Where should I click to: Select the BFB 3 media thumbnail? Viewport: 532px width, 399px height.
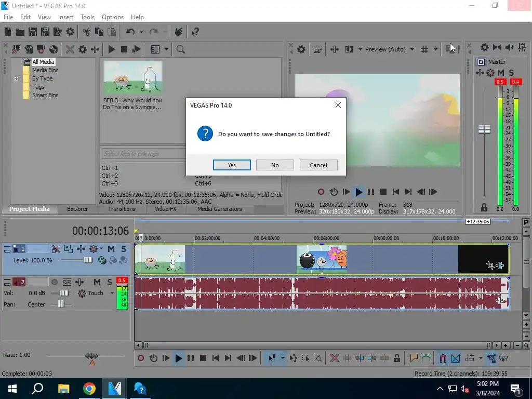[132, 78]
